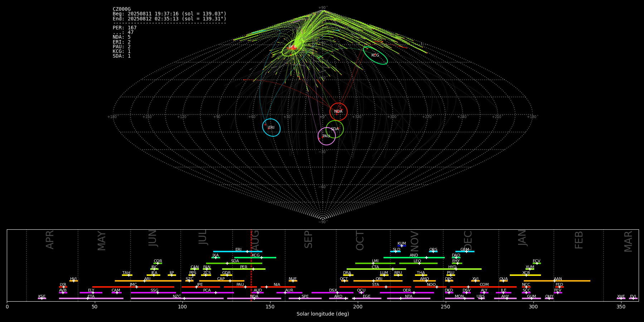This screenshot has height=322, width=644.
Task: Click the AUR shower bar in timeline
Action: click(x=289, y=293)
